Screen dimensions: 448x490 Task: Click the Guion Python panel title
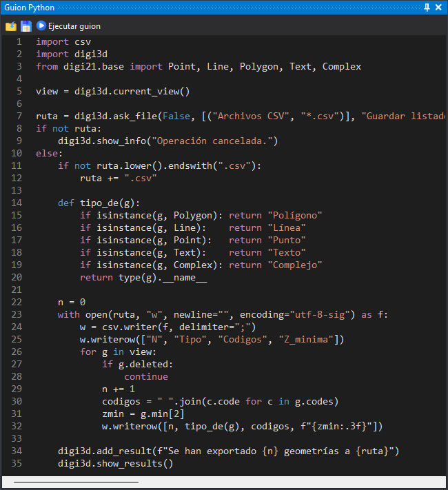(x=30, y=8)
